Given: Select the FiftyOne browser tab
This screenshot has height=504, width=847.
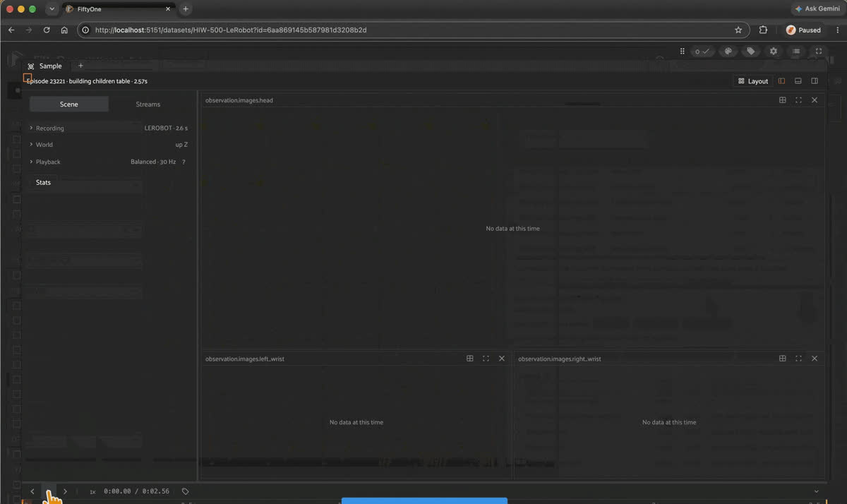Looking at the screenshot, I should pyautogui.click(x=118, y=9).
